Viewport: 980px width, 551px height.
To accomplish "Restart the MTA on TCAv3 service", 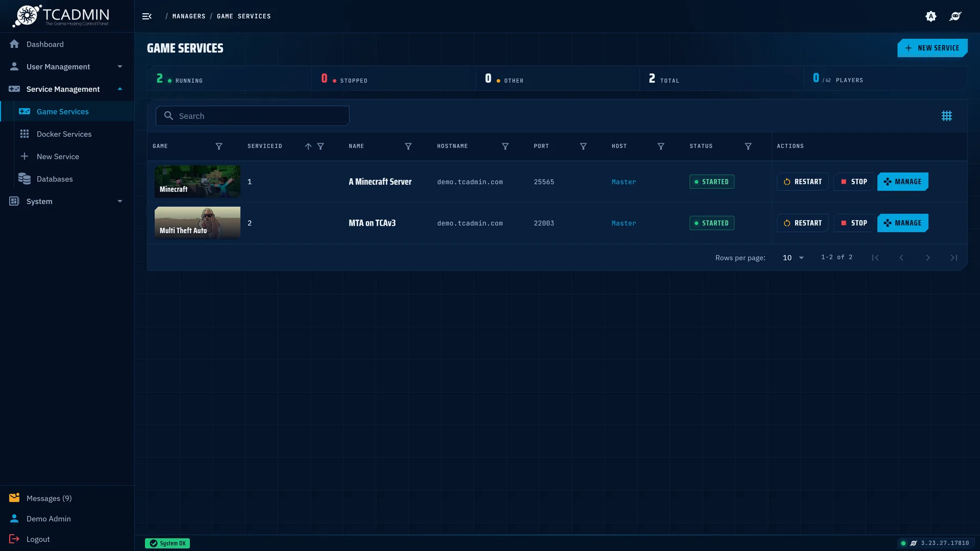I will point(802,223).
